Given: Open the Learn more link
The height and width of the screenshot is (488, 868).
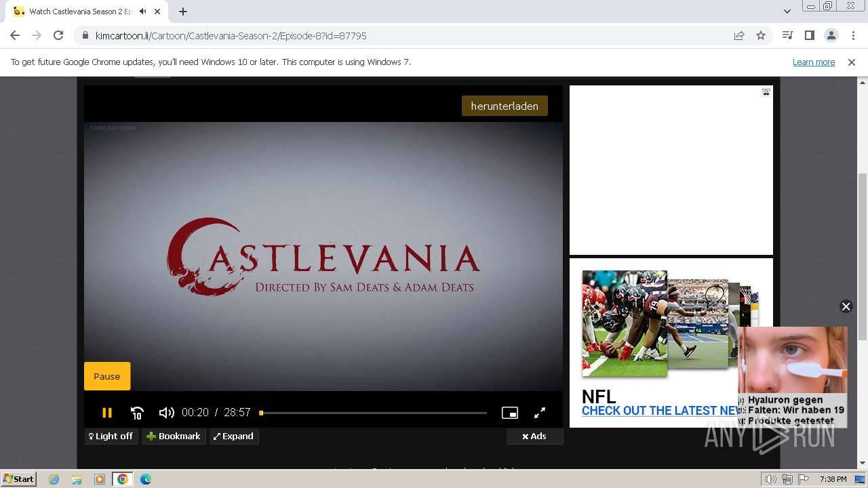Looking at the screenshot, I should tap(814, 62).
